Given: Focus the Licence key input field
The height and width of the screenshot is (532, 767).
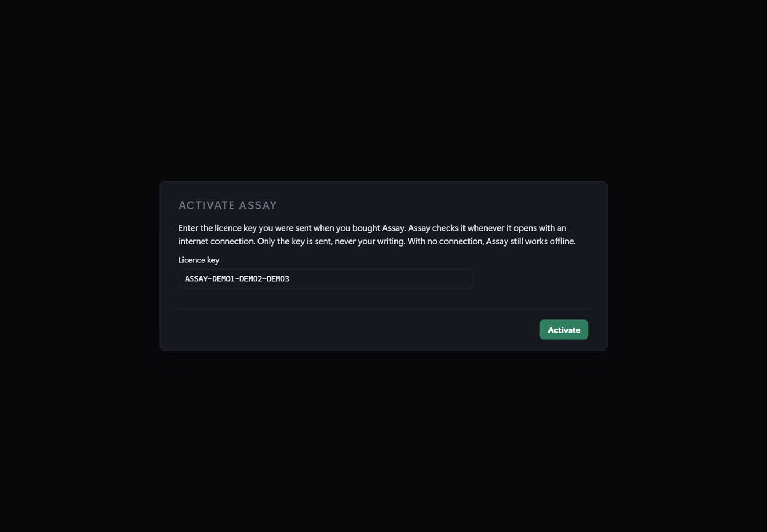Looking at the screenshot, I should [x=325, y=278].
